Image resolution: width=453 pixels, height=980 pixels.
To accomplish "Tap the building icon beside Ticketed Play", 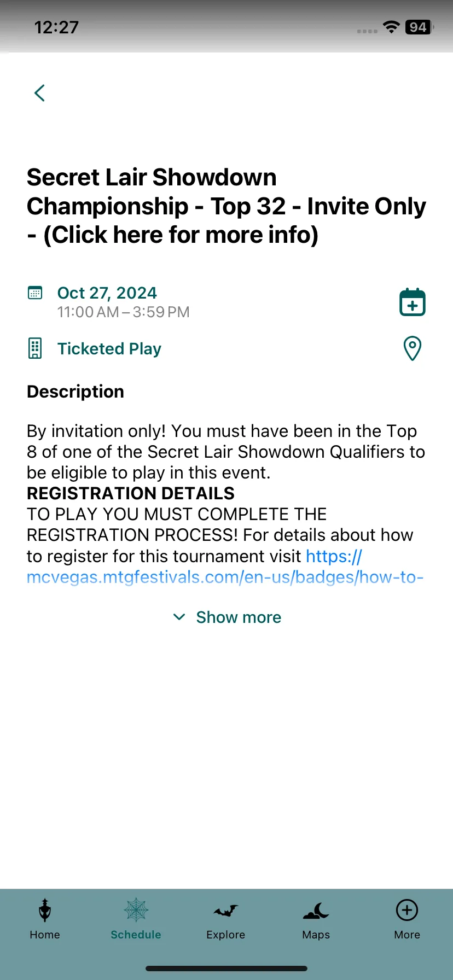I will (35, 348).
